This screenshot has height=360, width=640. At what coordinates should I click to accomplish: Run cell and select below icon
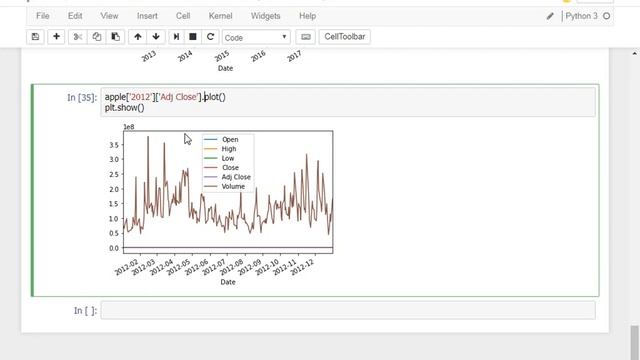tap(176, 37)
